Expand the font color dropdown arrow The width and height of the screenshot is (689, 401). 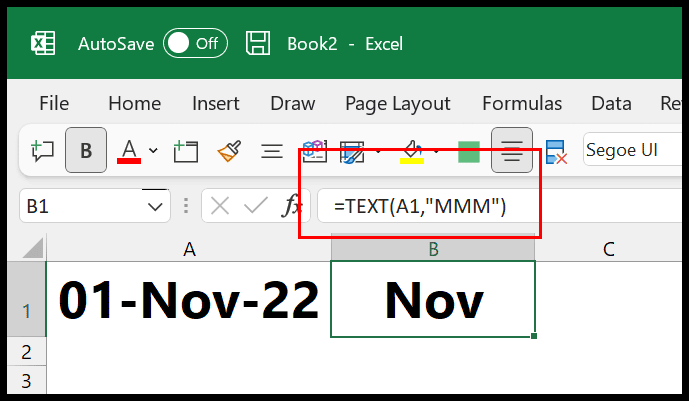(x=153, y=151)
